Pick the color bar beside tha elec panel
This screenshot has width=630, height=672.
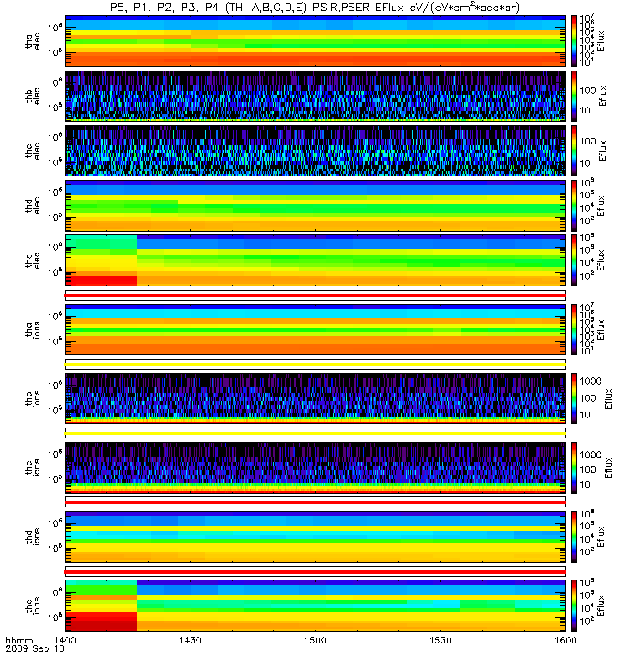(x=574, y=41)
